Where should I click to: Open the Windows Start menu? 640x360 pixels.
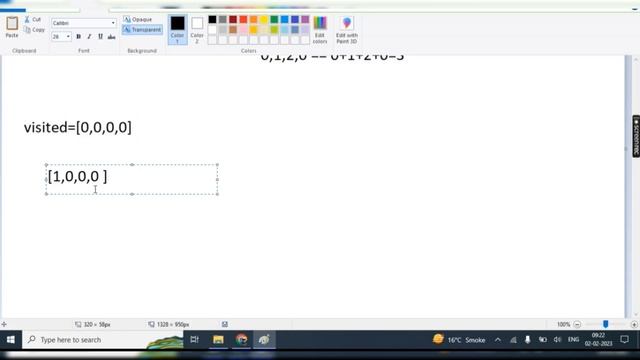coord(11,340)
